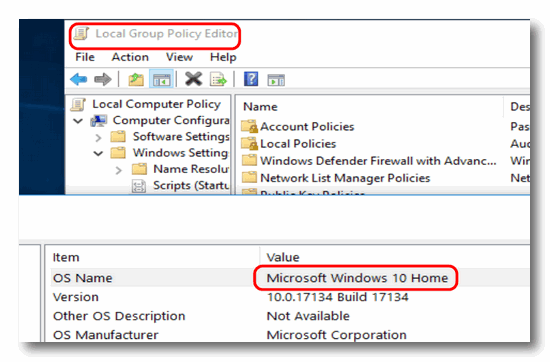Open Account Policies in the list
The height and width of the screenshot is (362, 550).
[307, 126]
